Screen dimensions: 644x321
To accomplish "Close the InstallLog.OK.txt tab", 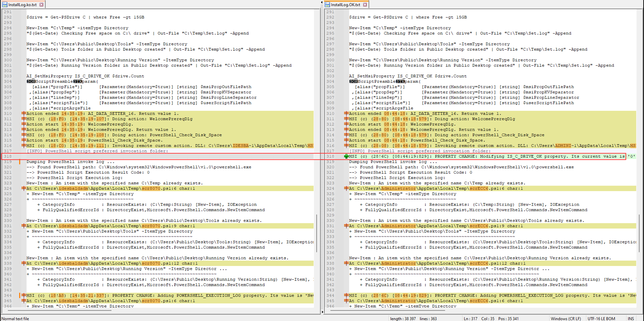I will (365, 5).
